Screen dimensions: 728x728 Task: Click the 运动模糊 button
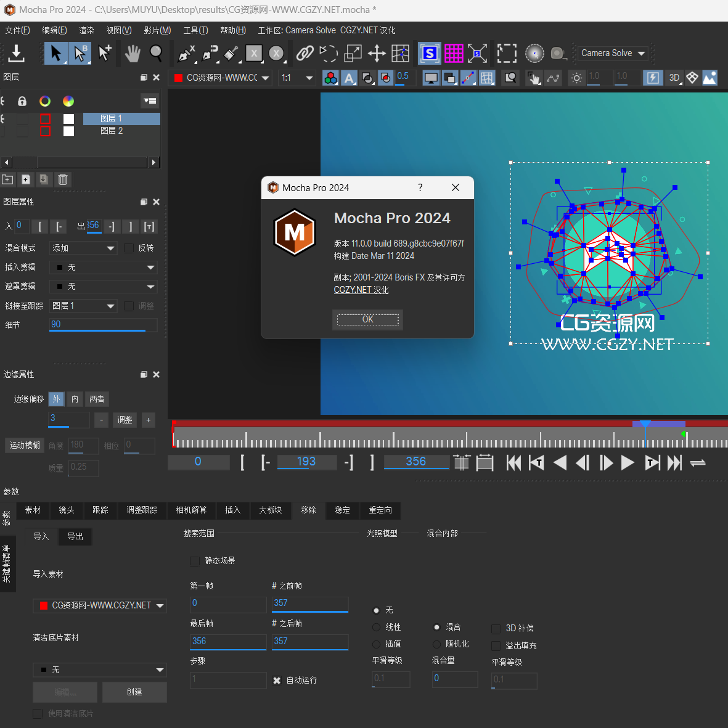pyautogui.click(x=25, y=446)
